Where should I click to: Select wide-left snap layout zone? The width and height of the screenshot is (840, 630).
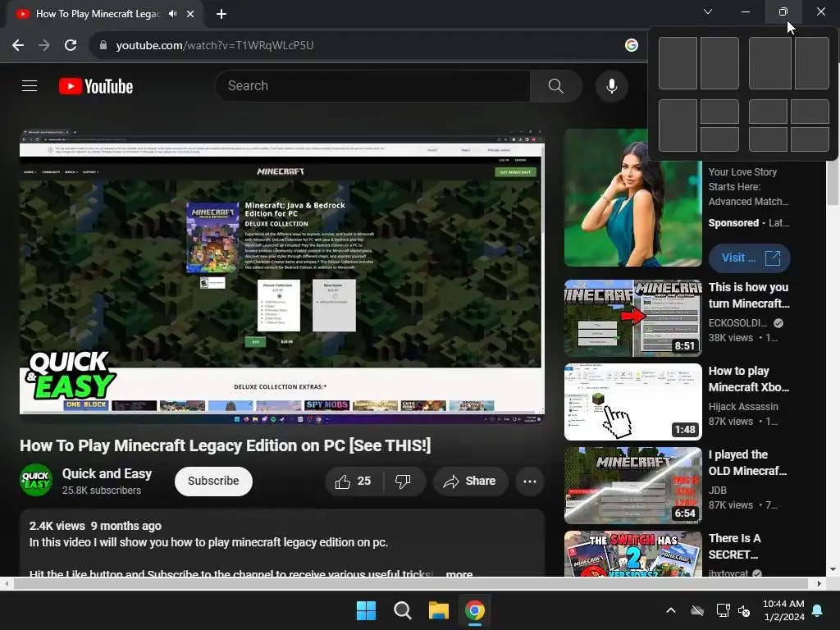pos(769,63)
